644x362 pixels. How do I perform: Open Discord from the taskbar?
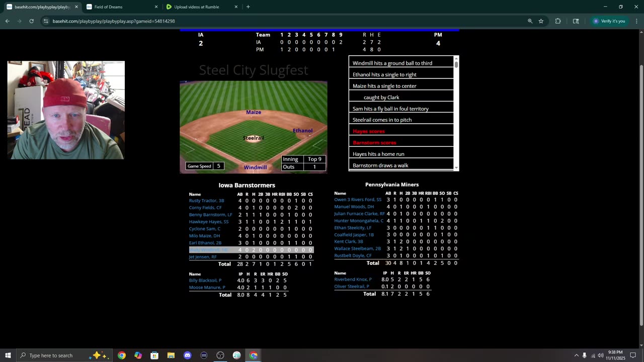[x=187, y=355]
